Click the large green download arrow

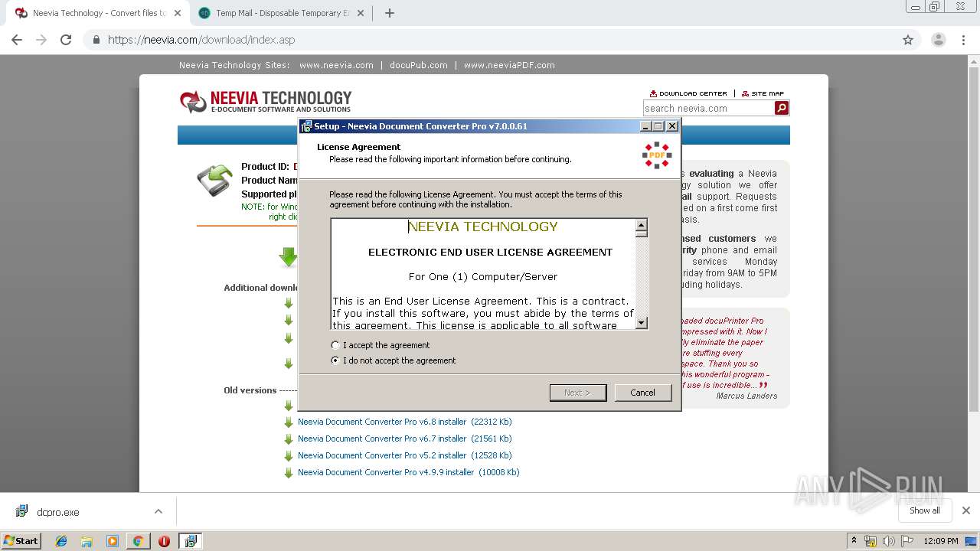pos(289,257)
